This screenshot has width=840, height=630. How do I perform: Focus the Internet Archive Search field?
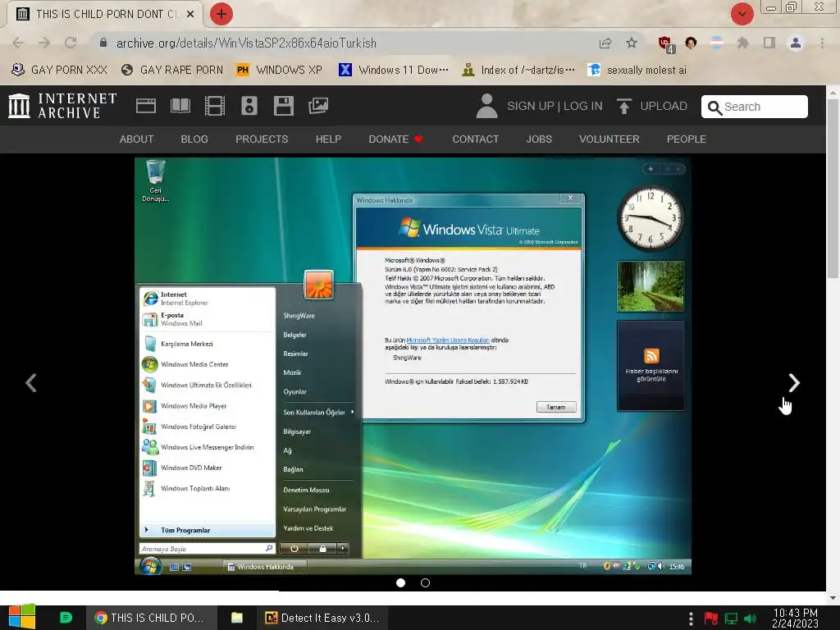point(755,107)
